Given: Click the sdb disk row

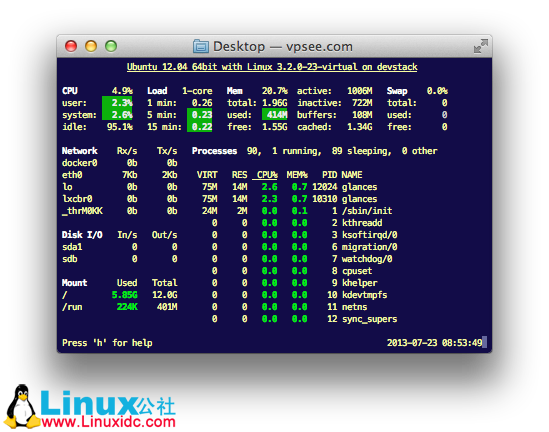Looking at the screenshot, I should [x=120, y=259].
